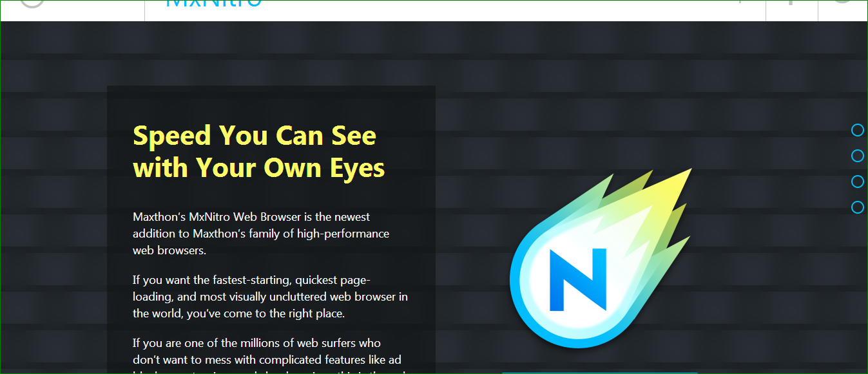Viewport: 868px width, 374px height.
Task: Click paragraph starting "If you want the fastest-starting"
Action: coord(270,297)
